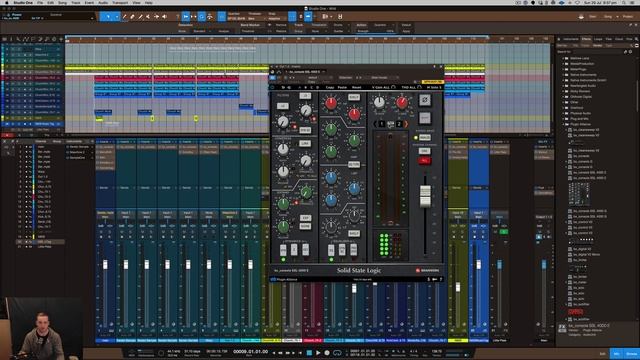Click Reset in the bx_console toolbar
This screenshot has width=640, height=360.
356,87
